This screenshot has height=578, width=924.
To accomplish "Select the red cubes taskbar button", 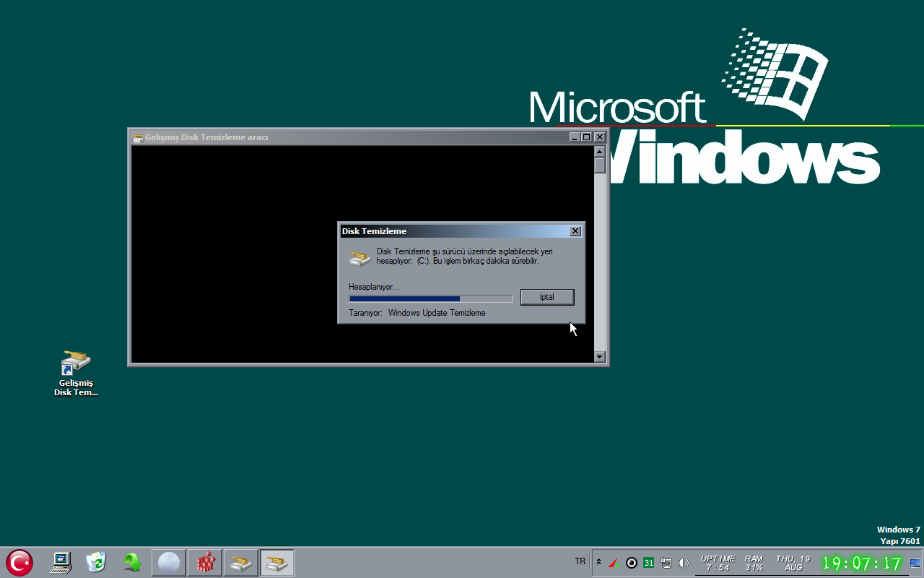I will pos(205,562).
